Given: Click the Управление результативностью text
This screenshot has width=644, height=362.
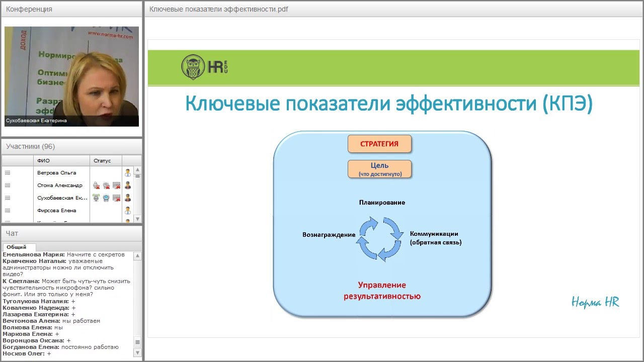Looking at the screenshot, I should pyautogui.click(x=382, y=291).
